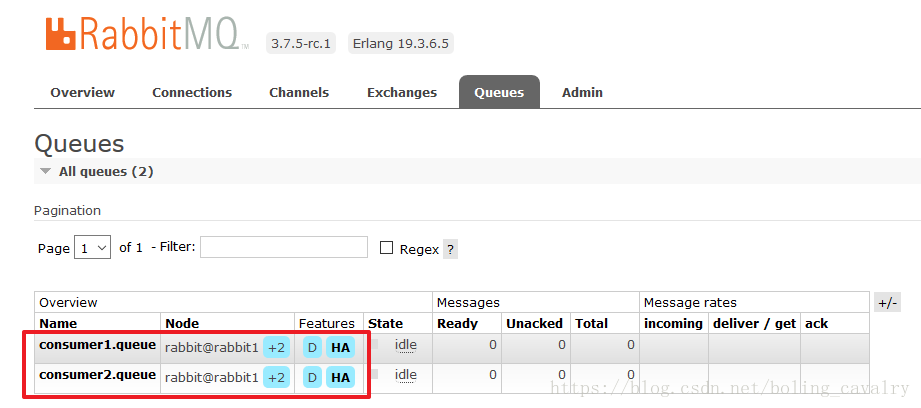Sort by Unacked column header

pyautogui.click(x=535, y=323)
